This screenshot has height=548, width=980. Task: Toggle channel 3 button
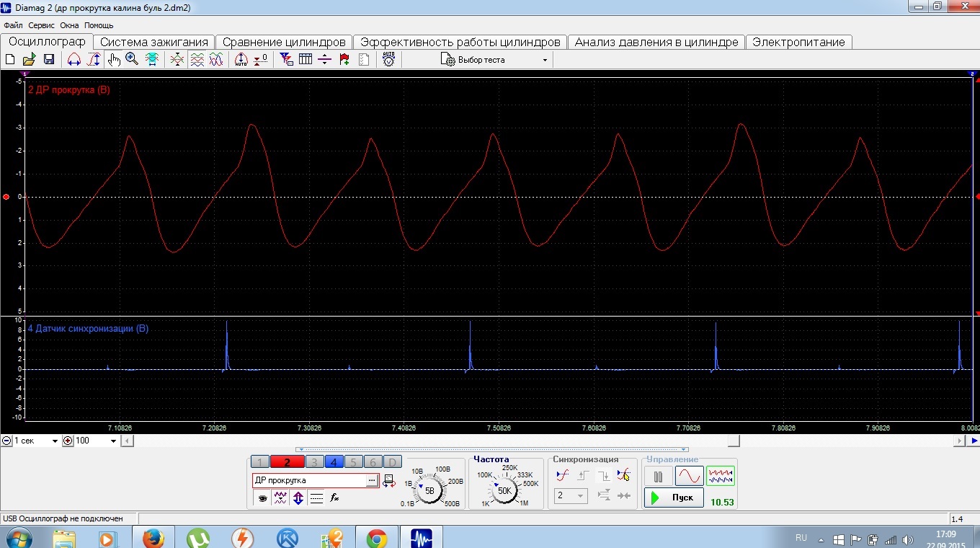point(314,462)
